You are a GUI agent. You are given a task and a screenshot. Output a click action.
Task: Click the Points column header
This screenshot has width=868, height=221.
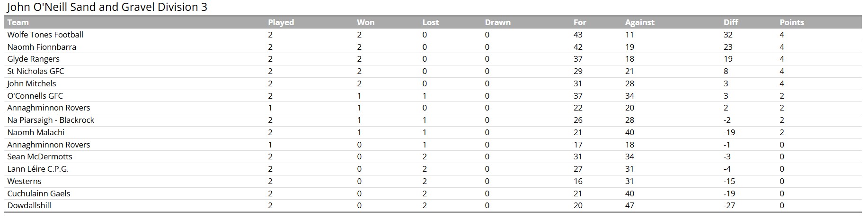[x=791, y=22]
